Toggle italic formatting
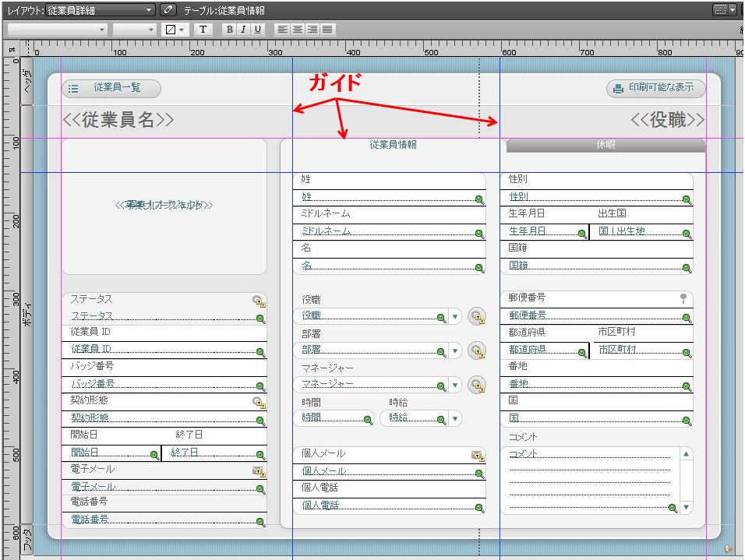 (243, 29)
